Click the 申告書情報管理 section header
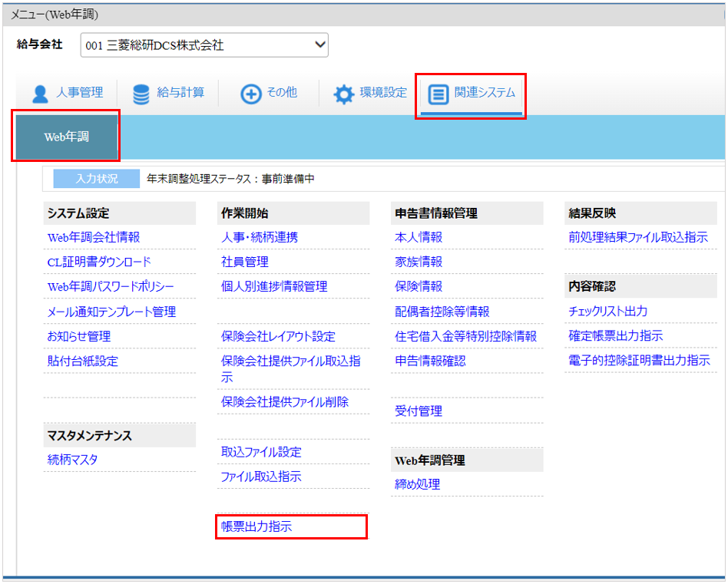Viewport: 728px width, 584px height. [x=467, y=213]
